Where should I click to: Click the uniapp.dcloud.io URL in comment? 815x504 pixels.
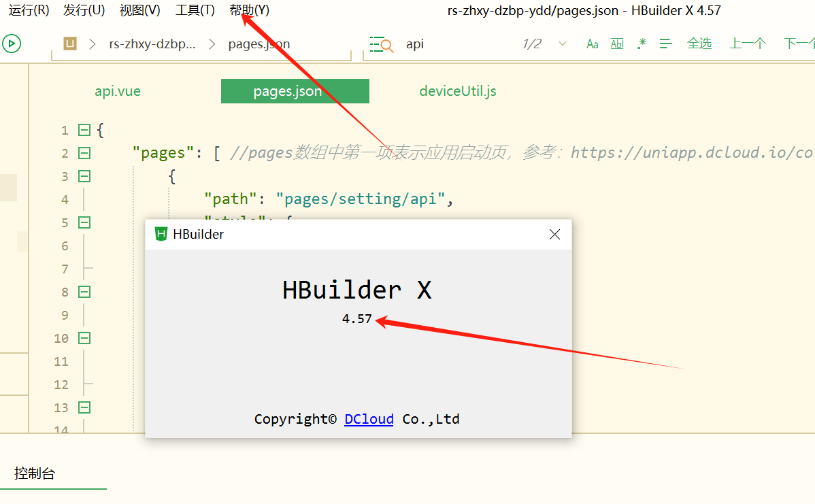tap(692, 152)
